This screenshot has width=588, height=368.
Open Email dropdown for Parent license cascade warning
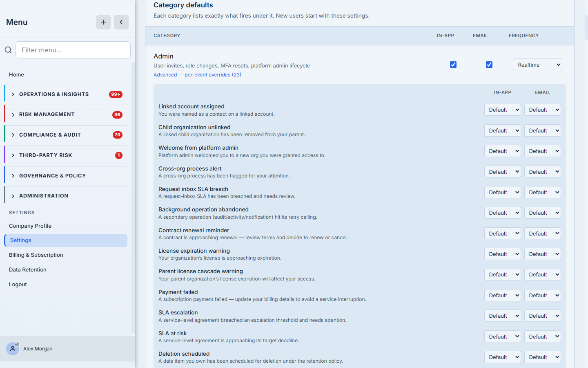point(543,274)
